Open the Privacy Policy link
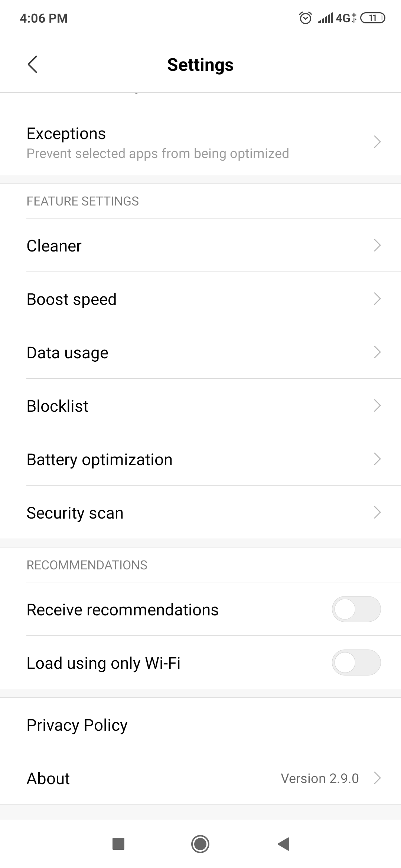 (x=200, y=724)
